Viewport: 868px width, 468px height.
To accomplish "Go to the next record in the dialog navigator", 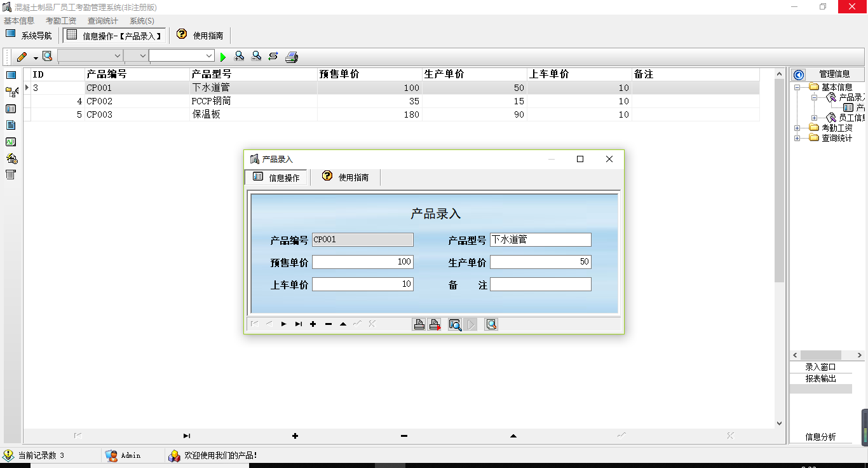I will click(x=283, y=324).
